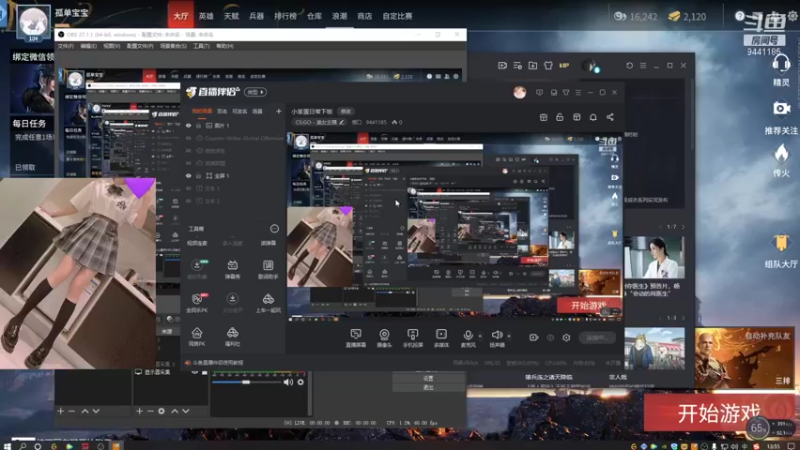Open the 自定比赛 custom match tab
Viewport: 800px width, 450px height.
[x=397, y=16]
